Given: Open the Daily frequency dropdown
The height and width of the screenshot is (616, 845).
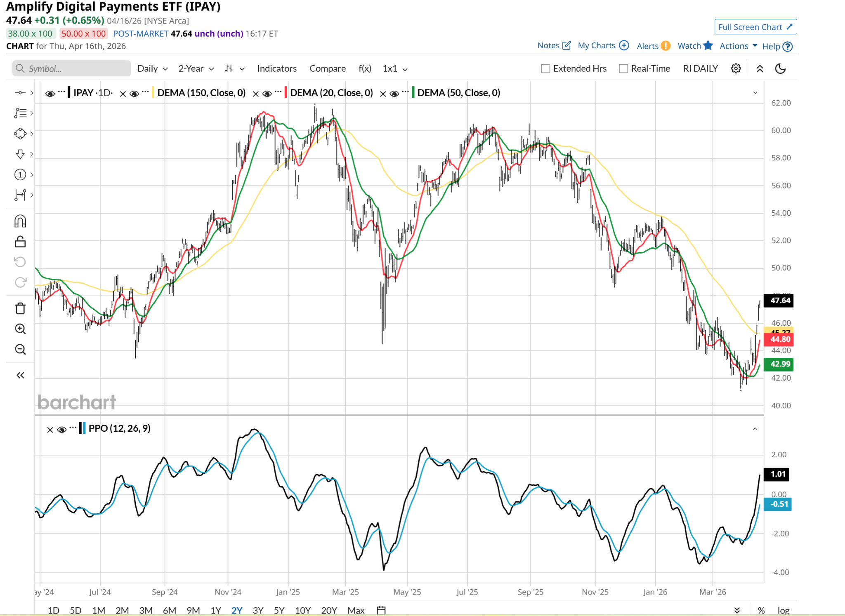Looking at the screenshot, I should [x=152, y=68].
